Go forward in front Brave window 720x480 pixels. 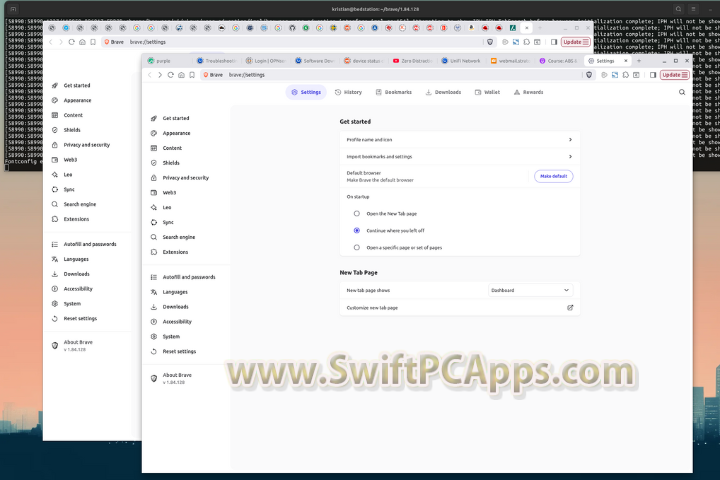(x=160, y=75)
